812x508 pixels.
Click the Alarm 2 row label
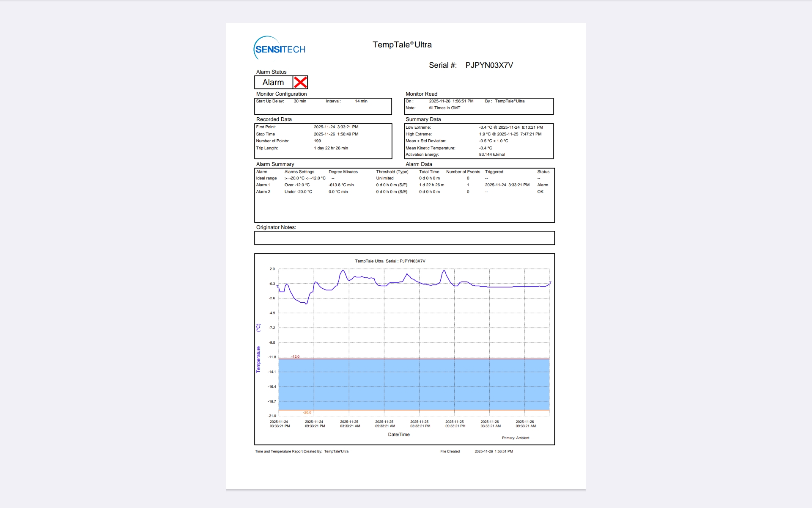(263, 192)
